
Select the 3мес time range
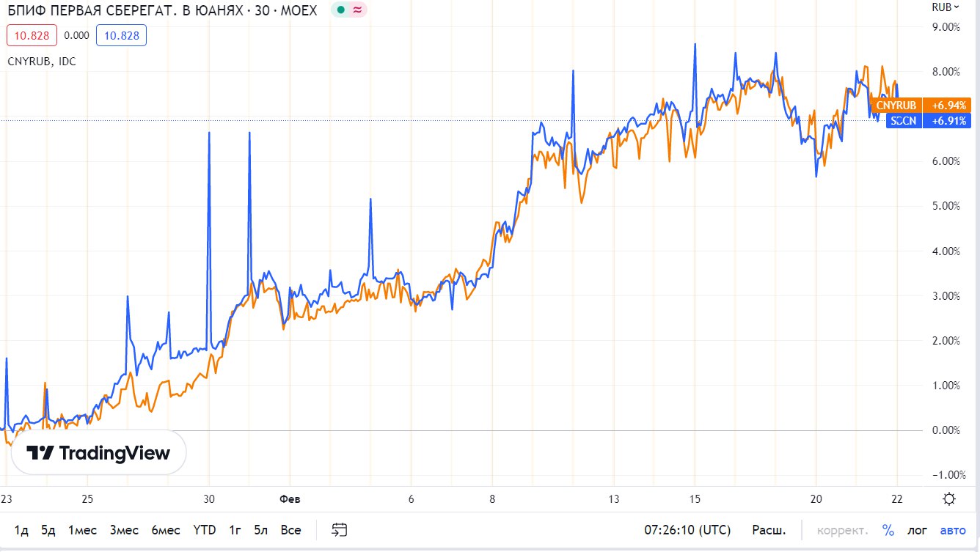pos(124,529)
